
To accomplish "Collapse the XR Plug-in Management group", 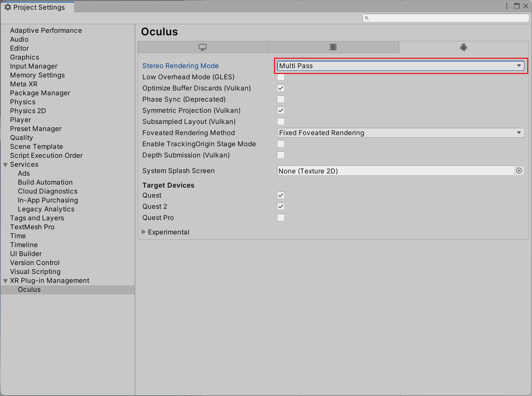I will [x=6, y=281].
